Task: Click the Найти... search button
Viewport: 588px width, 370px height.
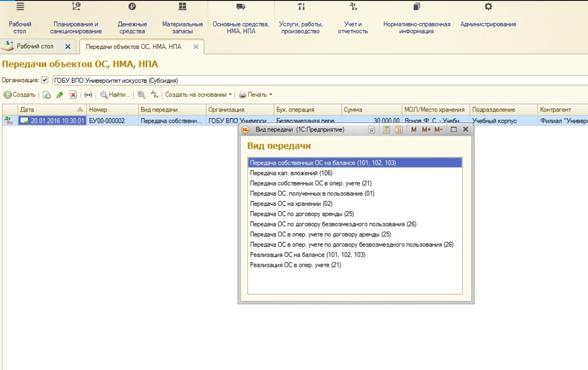Action: [x=115, y=95]
